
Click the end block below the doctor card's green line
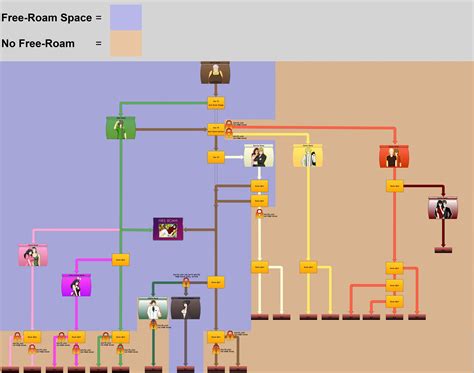point(153,370)
